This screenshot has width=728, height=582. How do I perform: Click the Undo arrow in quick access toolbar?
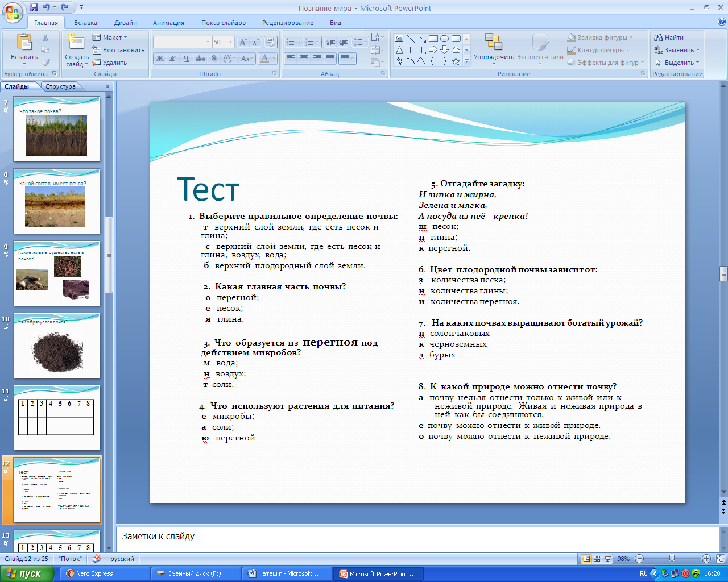tap(46, 8)
